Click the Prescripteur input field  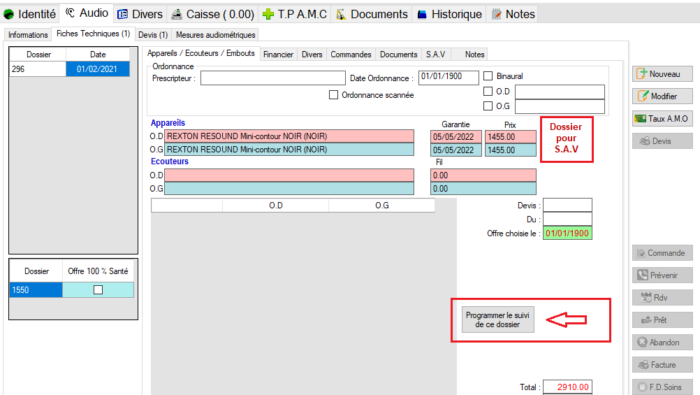pos(273,78)
